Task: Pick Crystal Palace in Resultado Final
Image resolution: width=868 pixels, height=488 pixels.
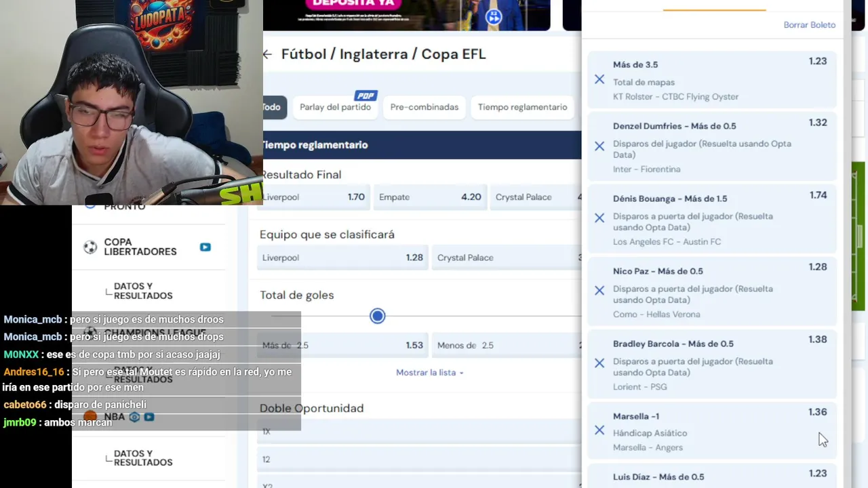Action: tap(536, 197)
